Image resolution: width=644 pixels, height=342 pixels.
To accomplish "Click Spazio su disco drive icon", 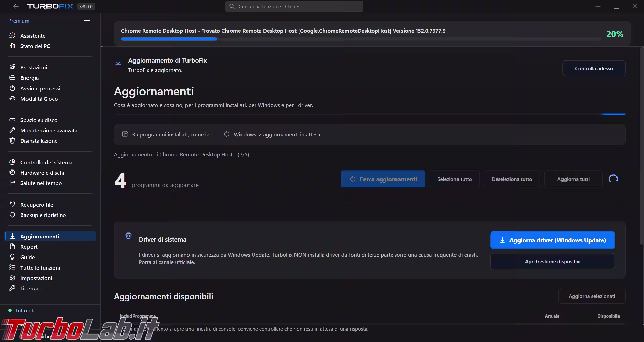I will click(x=12, y=120).
